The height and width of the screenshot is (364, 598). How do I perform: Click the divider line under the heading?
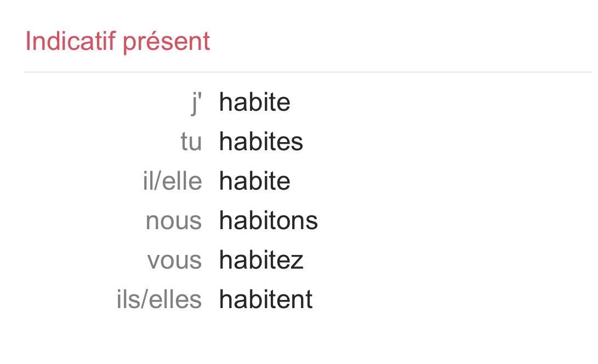pyautogui.click(x=307, y=72)
